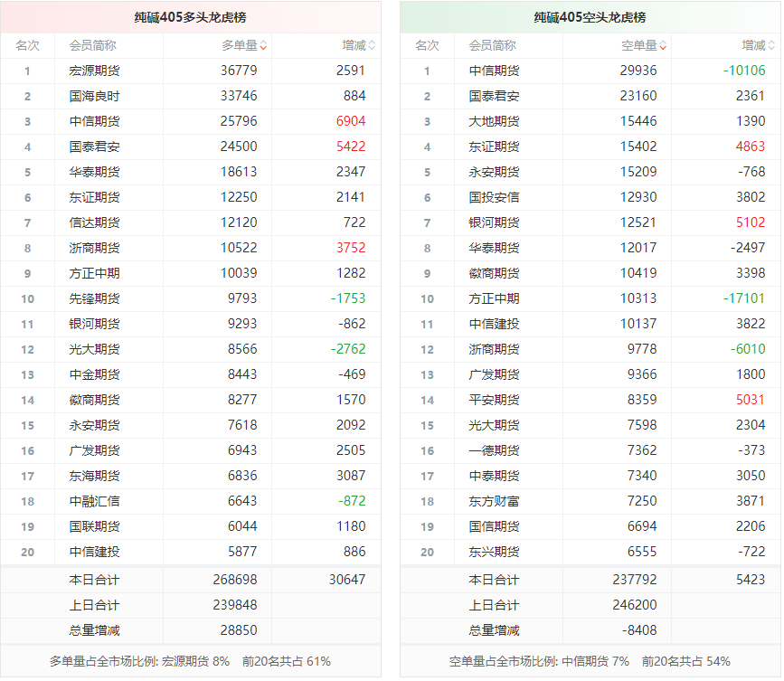Click the 纯碱405空头龙虎榜 title
The width and height of the screenshot is (784, 681).
point(590,17)
